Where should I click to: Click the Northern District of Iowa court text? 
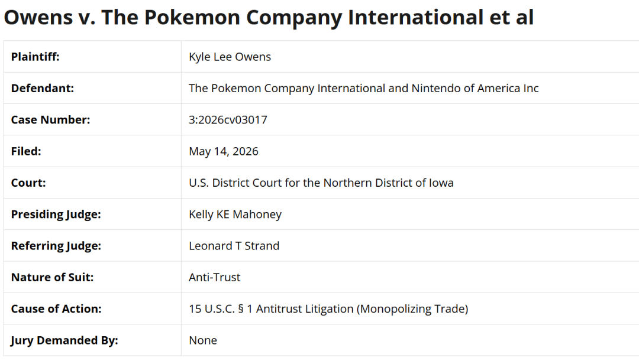[x=321, y=183]
